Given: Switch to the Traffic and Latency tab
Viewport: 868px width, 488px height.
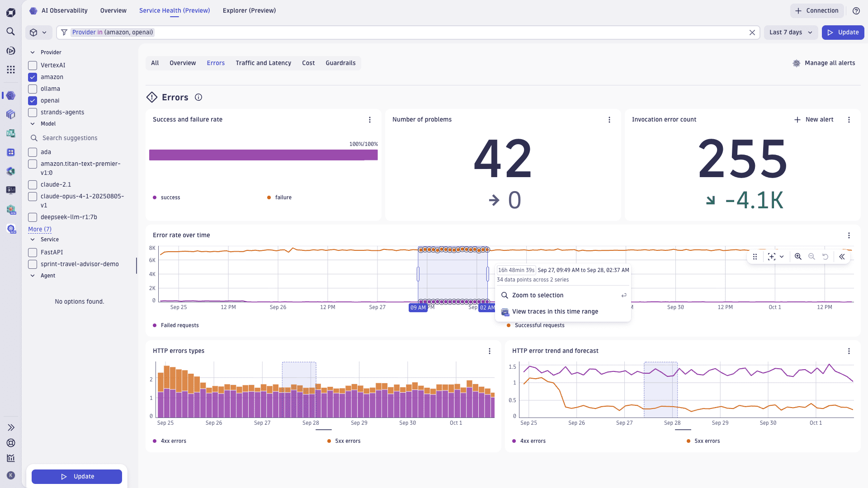Looking at the screenshot, I should pyautogui.click(x=263, y=63).
